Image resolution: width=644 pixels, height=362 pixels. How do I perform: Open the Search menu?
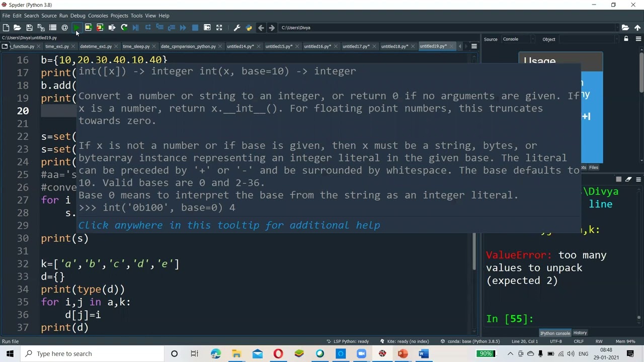(x=31, y=16)
